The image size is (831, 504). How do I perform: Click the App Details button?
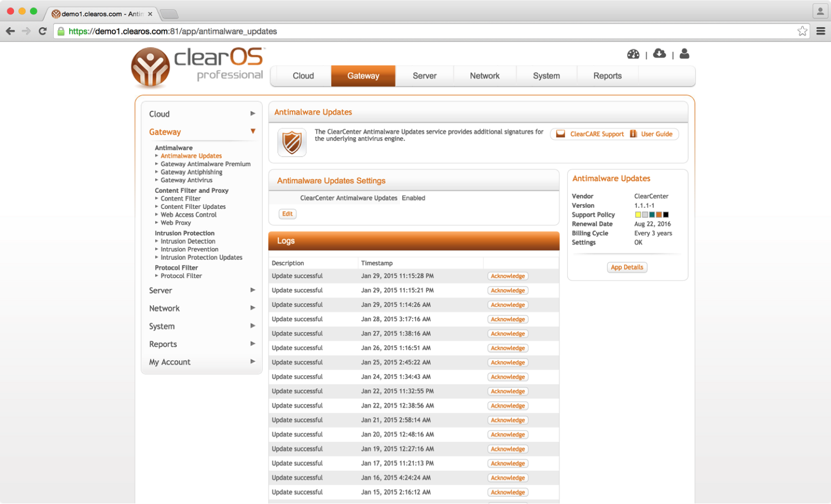pos(627,267)
